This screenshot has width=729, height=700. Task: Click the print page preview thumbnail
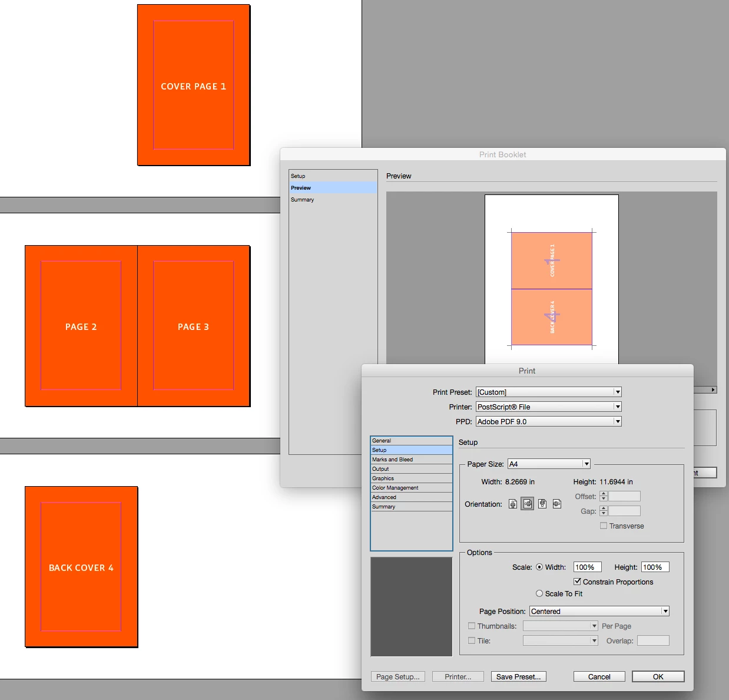coord(412,607)
